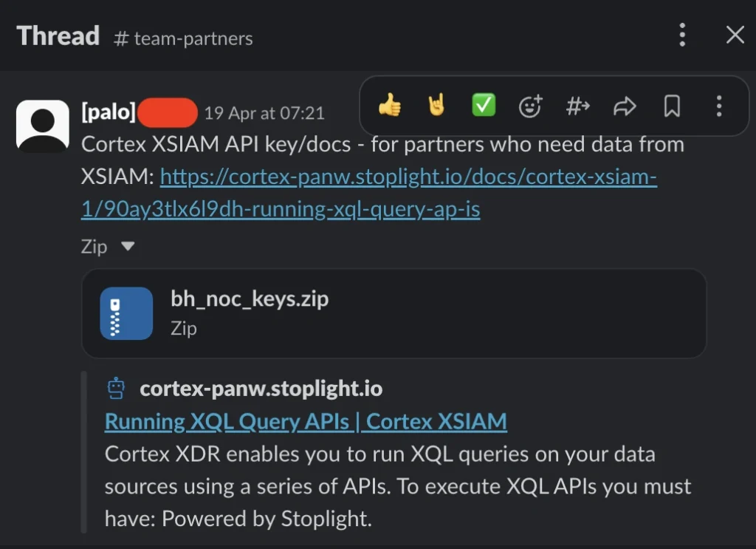Close the Thread panel
This screenshot has width=756, height=549.
click(735, 35)
